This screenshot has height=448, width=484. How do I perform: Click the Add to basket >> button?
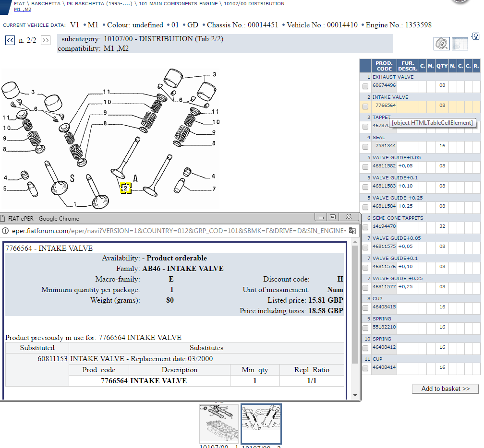[446, 389]
